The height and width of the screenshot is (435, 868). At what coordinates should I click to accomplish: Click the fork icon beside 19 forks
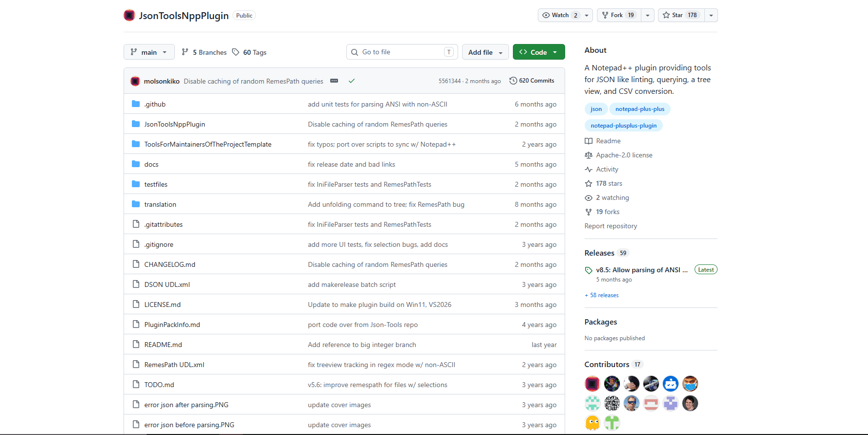(589, 212)
